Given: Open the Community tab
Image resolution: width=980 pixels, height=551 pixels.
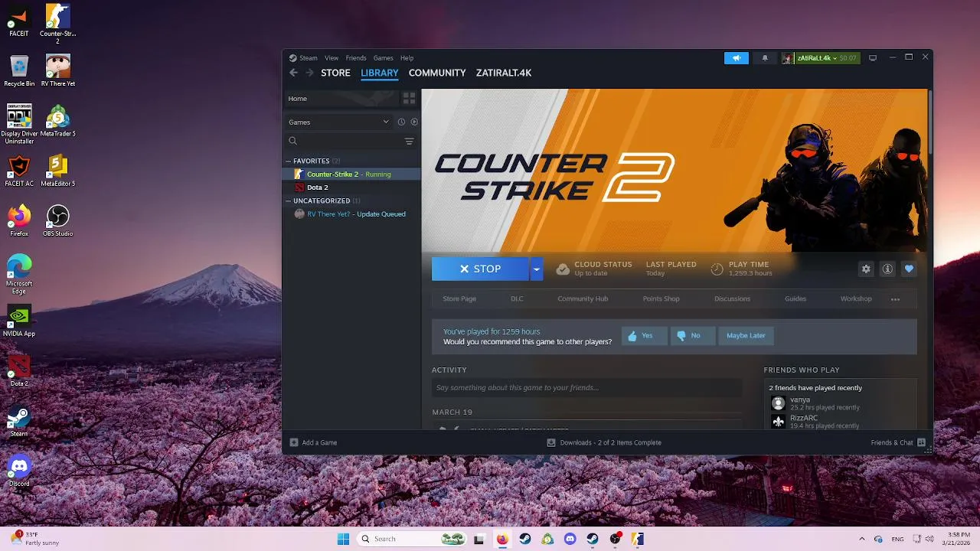Looking at the screenshot, I should [x=437, y=73].
